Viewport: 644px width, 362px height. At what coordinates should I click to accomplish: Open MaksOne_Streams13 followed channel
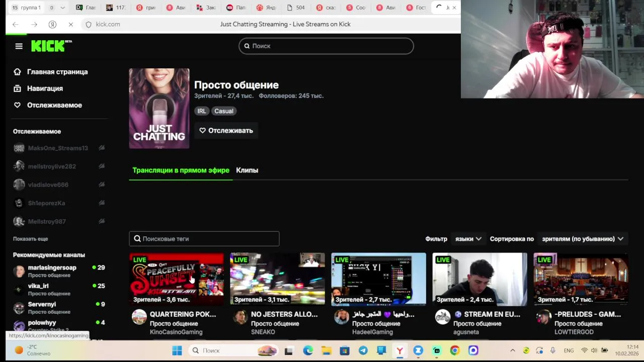pos(58,148)
